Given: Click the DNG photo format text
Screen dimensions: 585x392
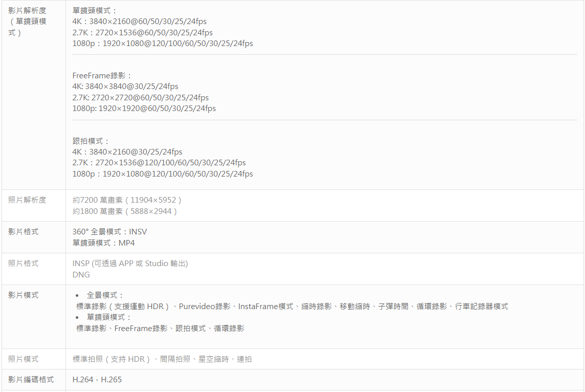Looking at the screenshot, I should tap(81, 275).
